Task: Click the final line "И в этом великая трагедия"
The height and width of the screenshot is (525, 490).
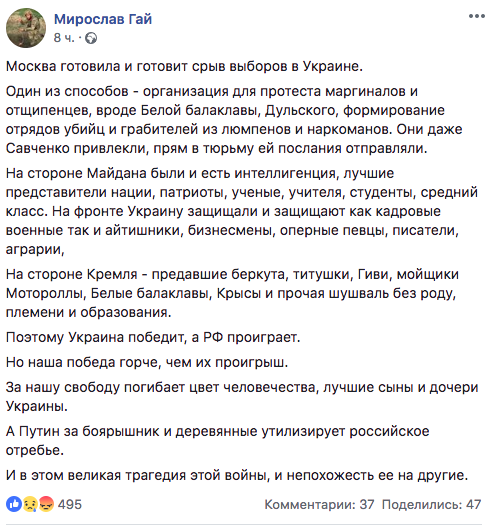Action: tap(237, 475)
